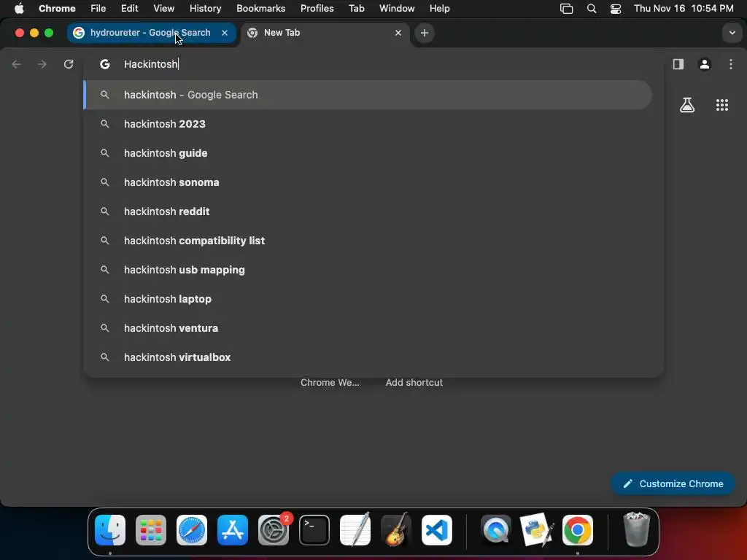This screenshot has height=560, width=747.
Task: Select suggestion hackintosh compatibility list
Action: 368,241
